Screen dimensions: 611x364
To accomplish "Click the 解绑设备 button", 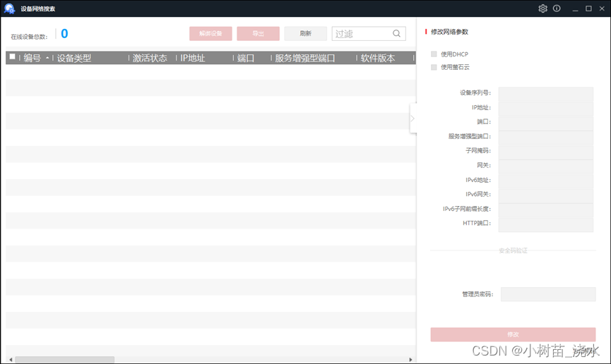I will click(210, 33).
